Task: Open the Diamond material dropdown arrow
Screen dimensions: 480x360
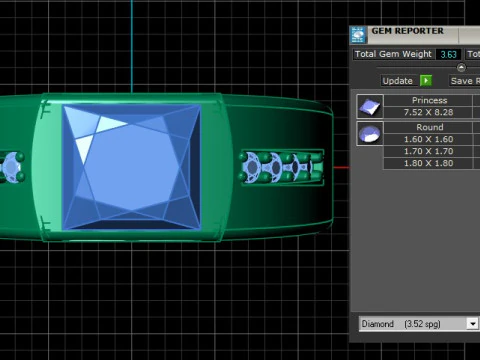Action: click(x=472, y=324)
